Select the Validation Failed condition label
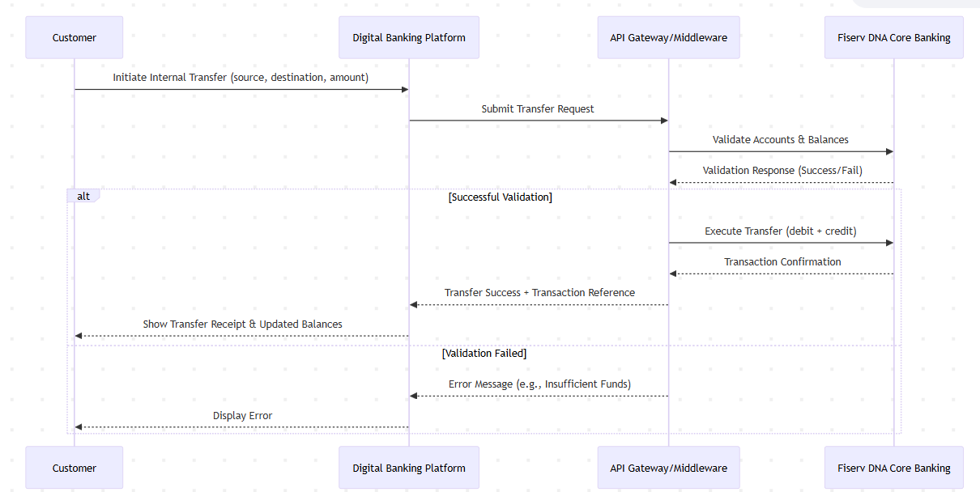Screen dimensions: 980x492 click(x=484, y=353)
